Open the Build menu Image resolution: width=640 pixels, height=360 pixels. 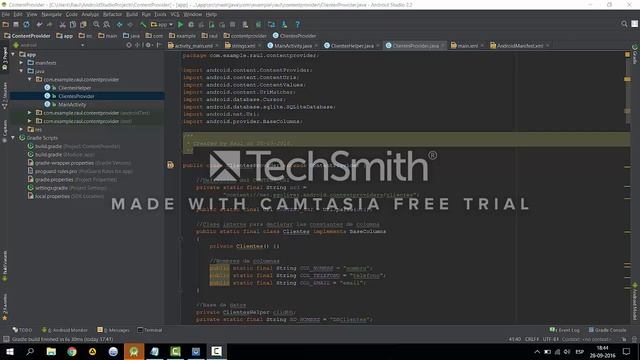pyautogui.click(x=131, y=14)
